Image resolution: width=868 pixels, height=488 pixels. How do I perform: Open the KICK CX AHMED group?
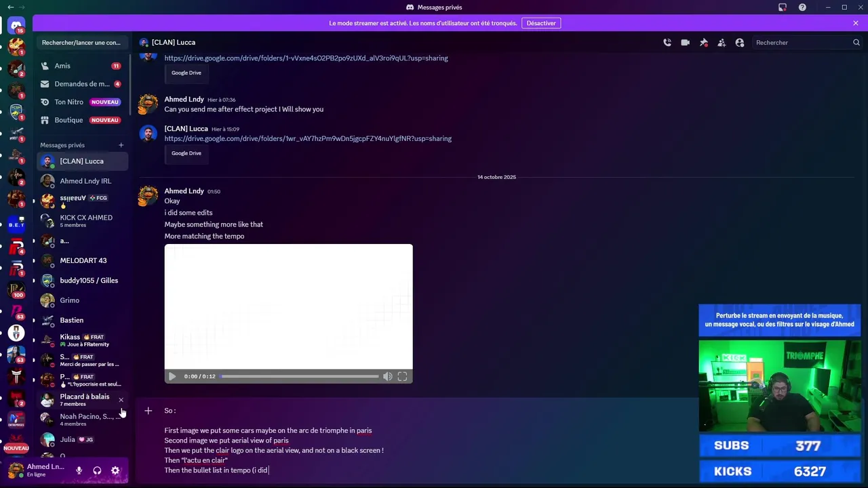click(82, 221)
